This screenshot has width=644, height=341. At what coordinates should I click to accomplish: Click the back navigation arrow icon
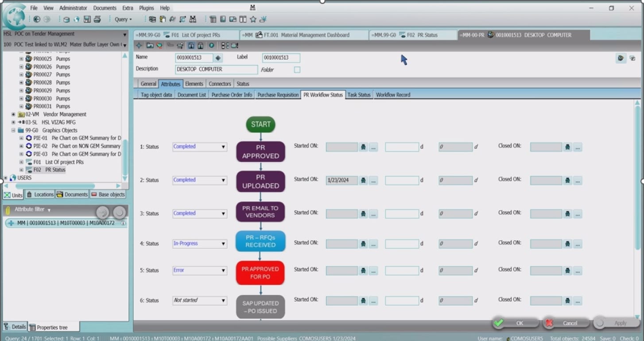[x=37, y=19]
